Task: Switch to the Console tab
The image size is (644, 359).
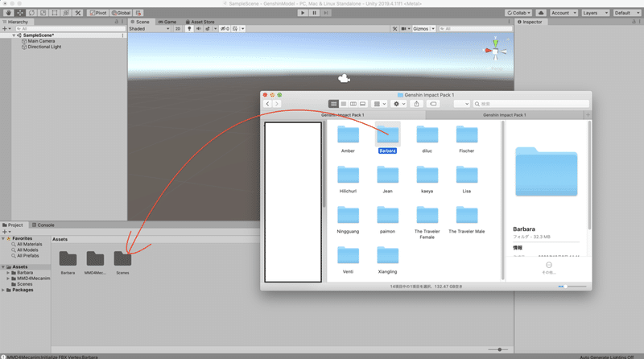Action: pos(43,225)
